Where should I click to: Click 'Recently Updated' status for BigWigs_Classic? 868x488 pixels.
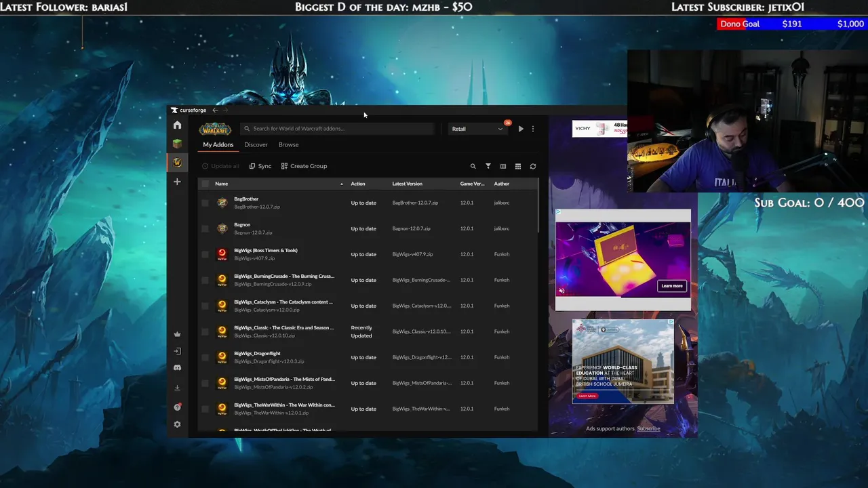(361, 331)
